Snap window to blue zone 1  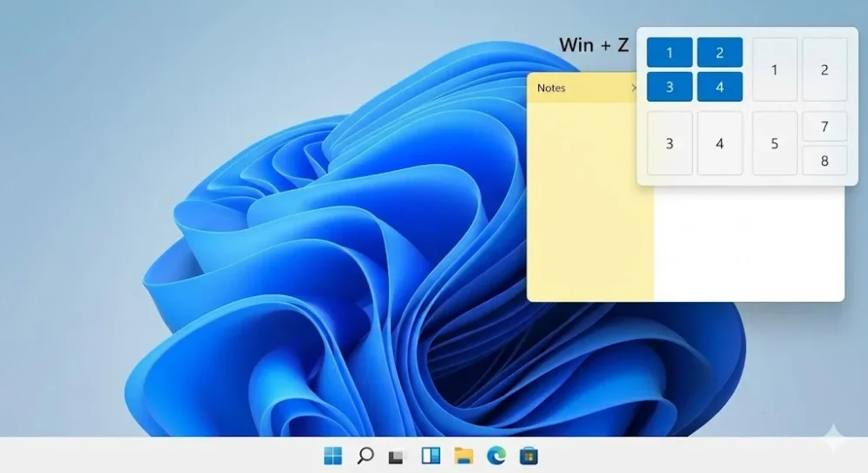click(x=669, y=53)
